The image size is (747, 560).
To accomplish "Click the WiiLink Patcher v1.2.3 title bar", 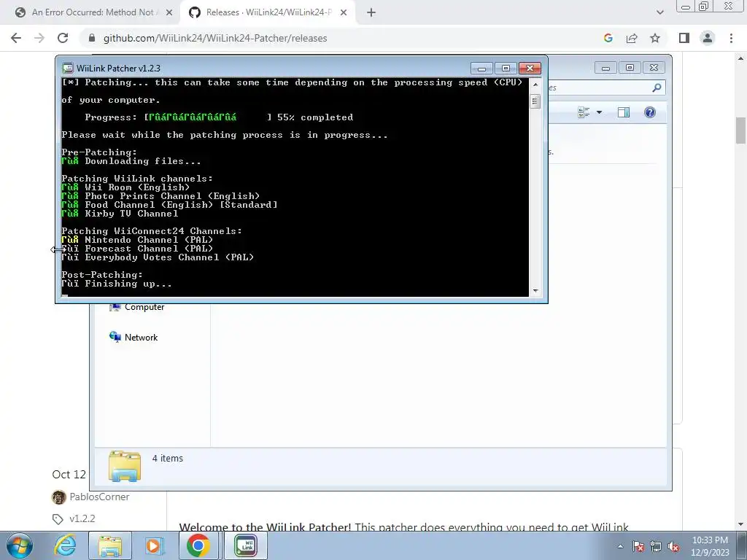I will pyautogui.click(x=267, y=68).
